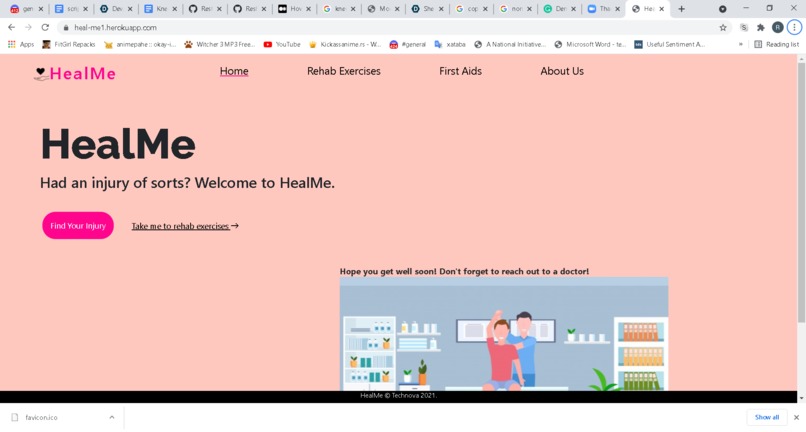Switch to the 'Tha' Zoom tab
The height and width of the screenshot is (432, 806).
coord(604,9)
